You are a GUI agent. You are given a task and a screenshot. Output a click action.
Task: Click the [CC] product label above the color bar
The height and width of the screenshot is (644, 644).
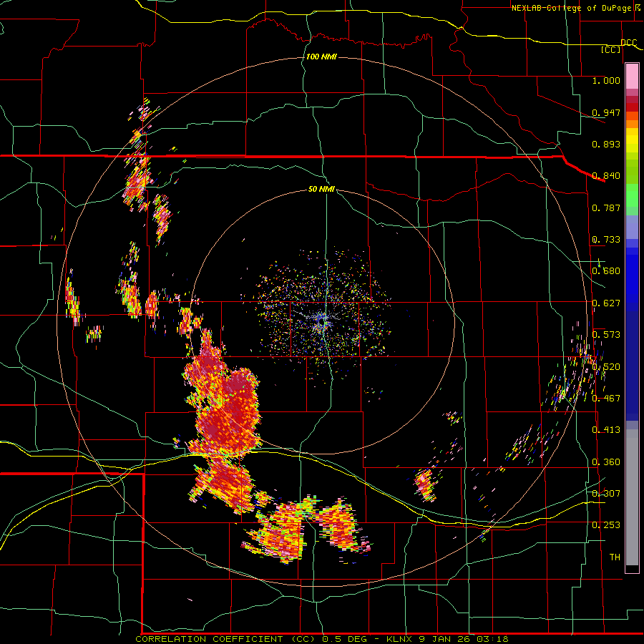(x=611, y=49)
